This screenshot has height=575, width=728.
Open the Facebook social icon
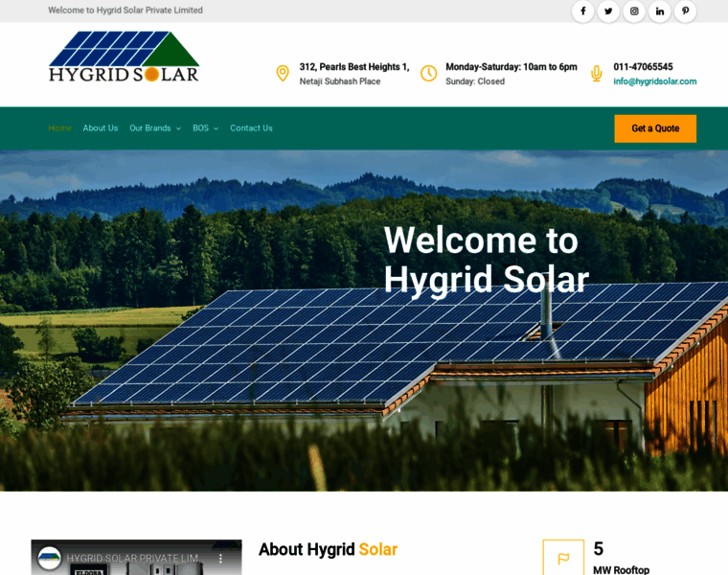pyautogui.click(x=582, y=11)
